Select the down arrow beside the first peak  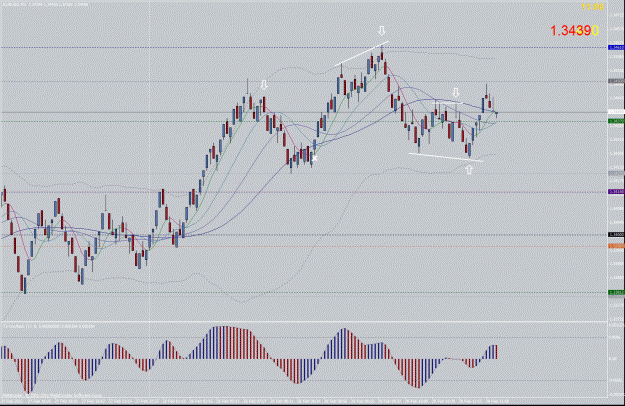[x=263, y=84]
